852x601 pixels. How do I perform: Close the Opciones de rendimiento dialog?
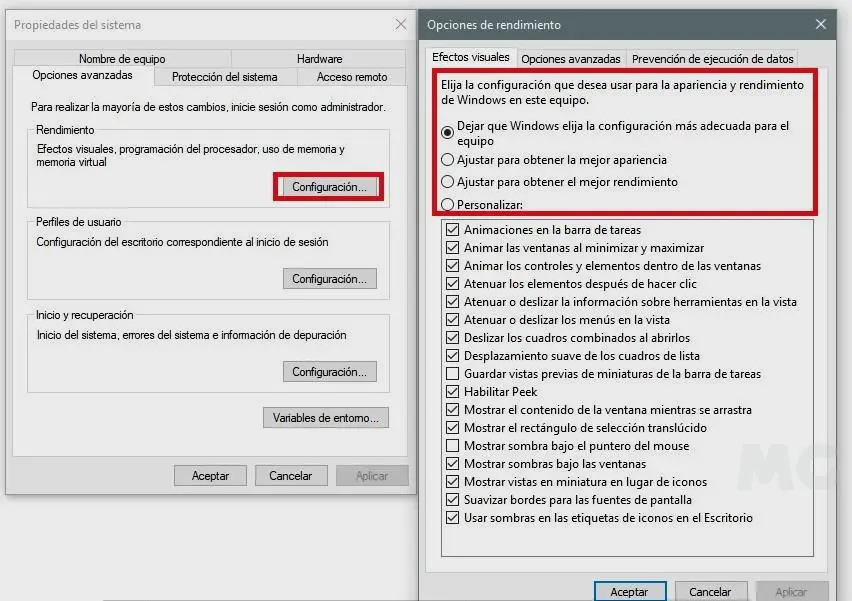[820, 24]
